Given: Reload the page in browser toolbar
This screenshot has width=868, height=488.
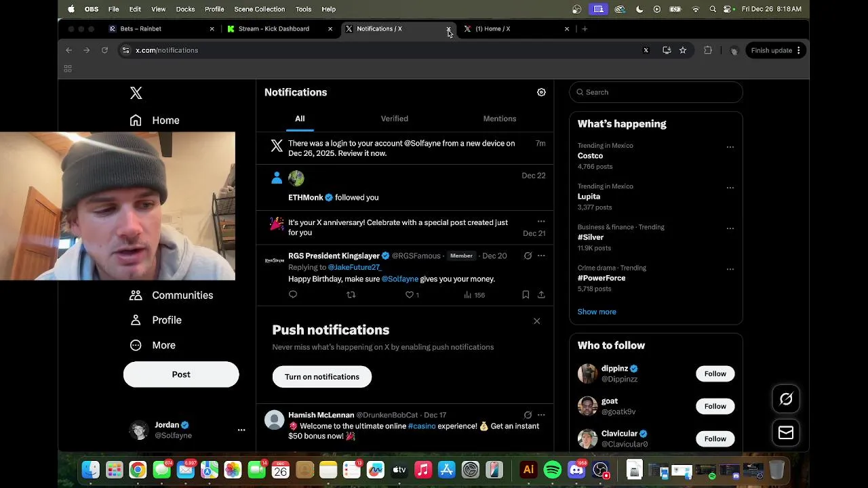Looking at the screenshot, I should click(104, 50).
